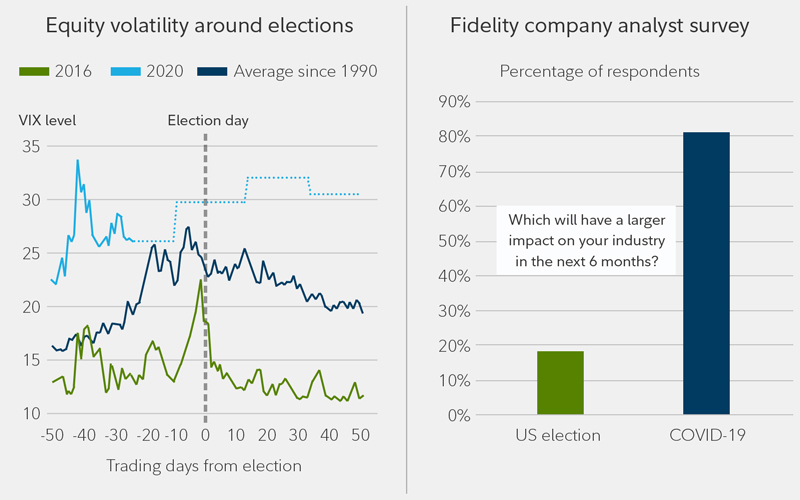Select the navy COVID-19 bar
This screenshot has height=500, width=800.
(x=708, y=273)
